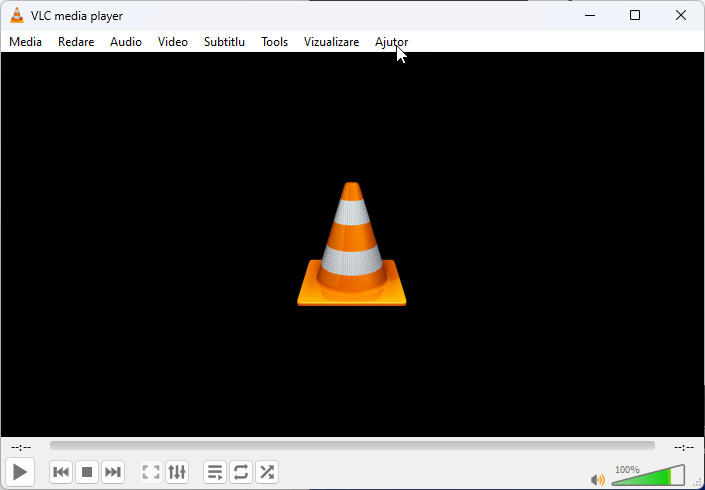The image size is (705, 490).
Task: Click the playback seek bar
Action: tap(352, 445)
